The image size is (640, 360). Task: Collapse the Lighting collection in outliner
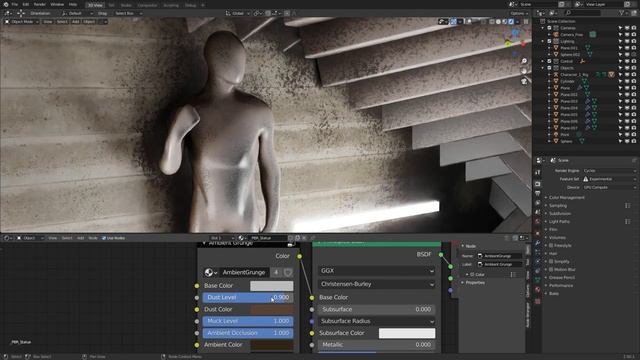[x=542, y=41]
